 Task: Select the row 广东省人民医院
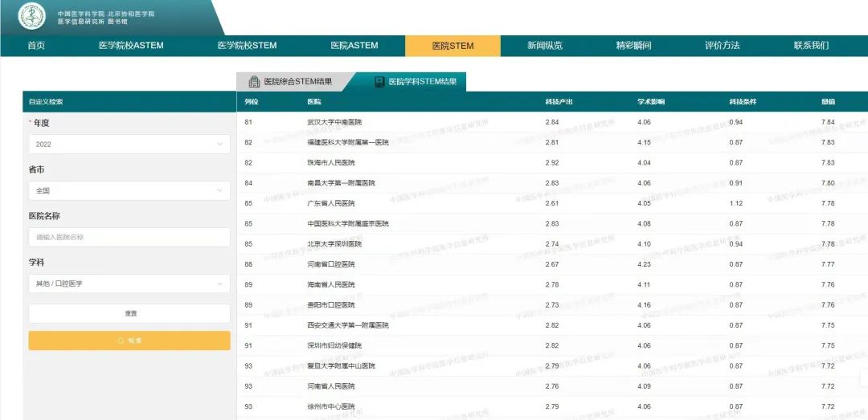[552, 203]
